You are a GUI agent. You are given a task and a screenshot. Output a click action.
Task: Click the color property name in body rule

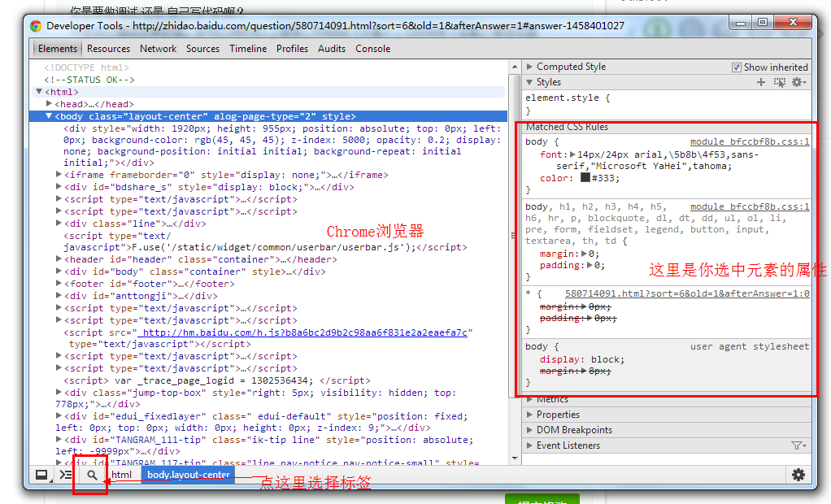554,178
